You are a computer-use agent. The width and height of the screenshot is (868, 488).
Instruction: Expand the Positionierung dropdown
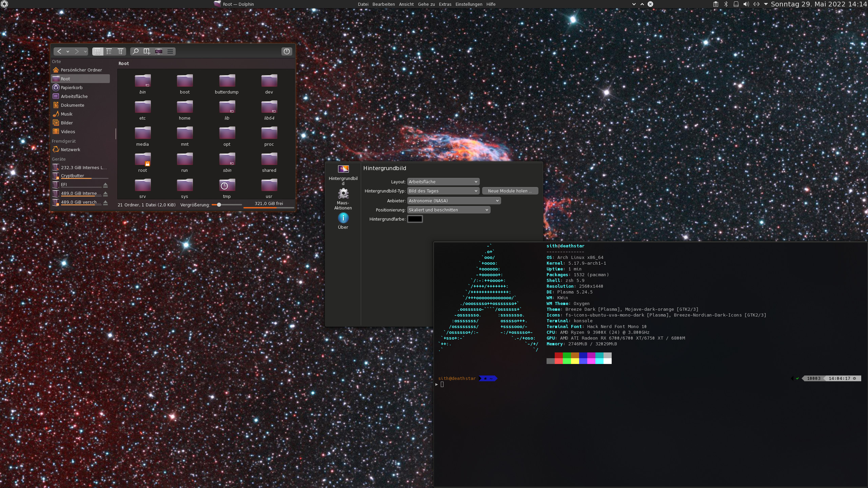click(448, 210)
